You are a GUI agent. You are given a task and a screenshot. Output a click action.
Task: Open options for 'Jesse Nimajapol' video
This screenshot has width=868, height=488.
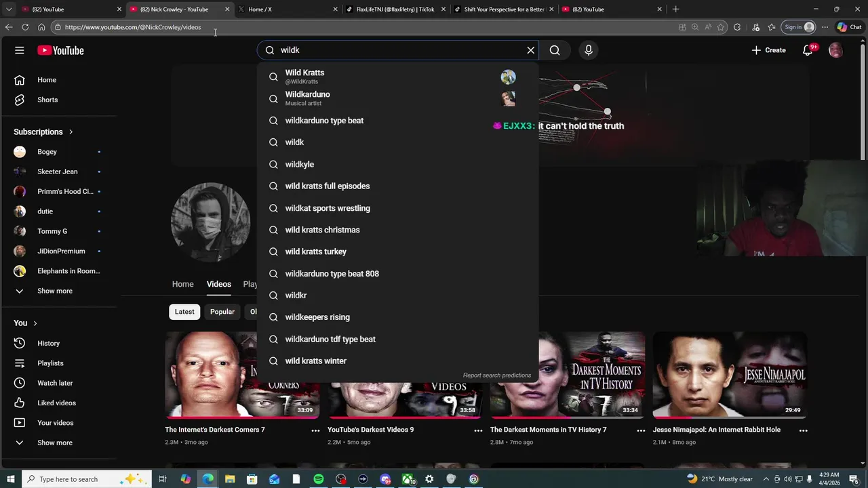point(804,430)
